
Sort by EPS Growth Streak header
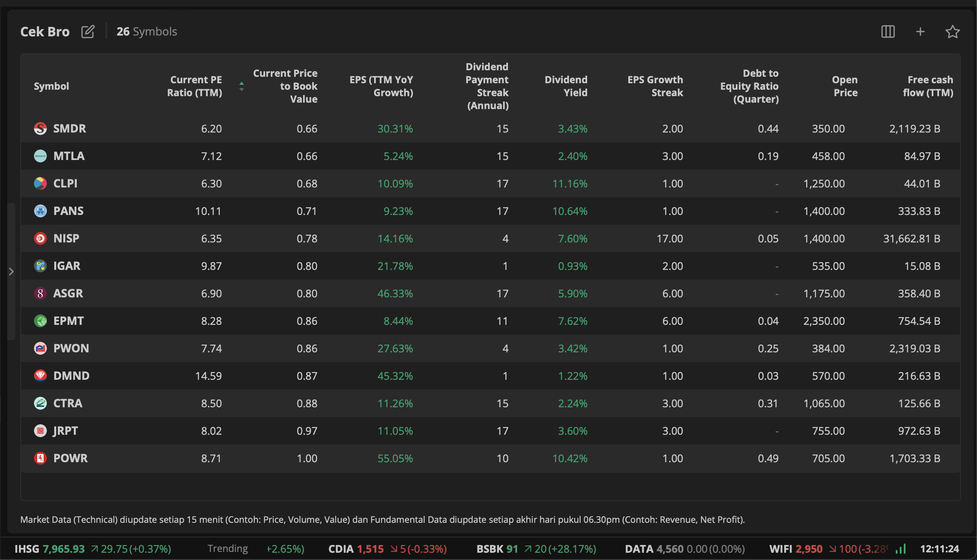point(655,86)
